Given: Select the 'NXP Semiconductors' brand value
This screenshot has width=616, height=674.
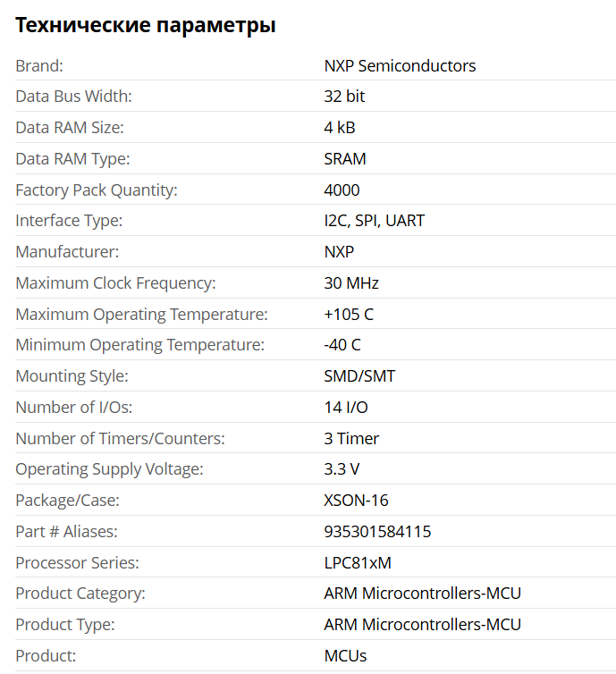Looking at the screenshot, I should click(x=400, y=66).
